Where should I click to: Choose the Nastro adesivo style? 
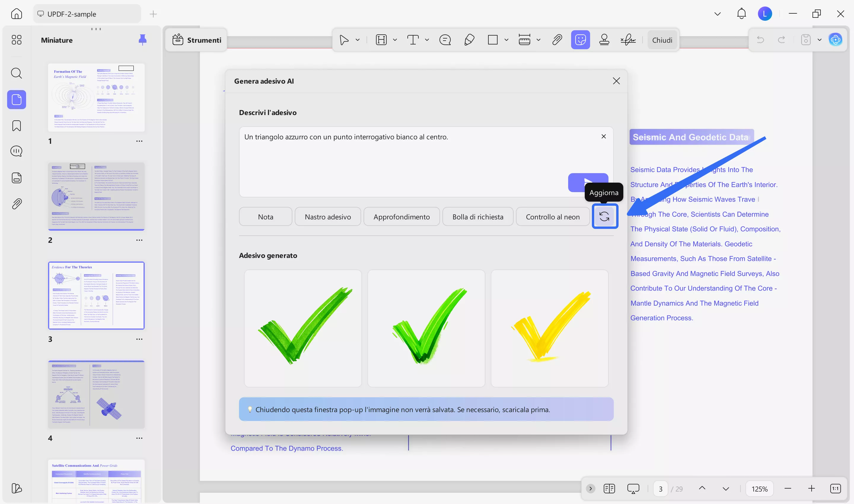coord(327,217)
